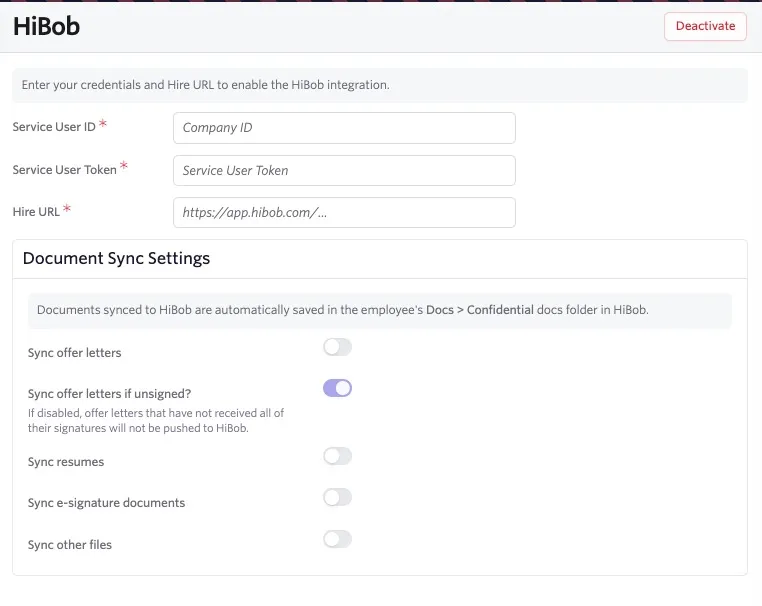This screenshot has height=606, width=762.
Task: Click the 'Sync other files' label
Action: (x=69, y=545)
